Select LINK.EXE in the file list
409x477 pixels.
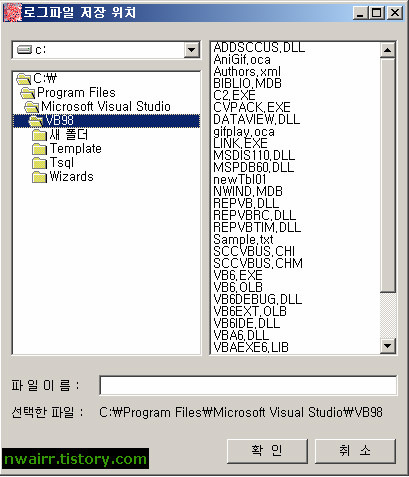(x=241, y=143)
